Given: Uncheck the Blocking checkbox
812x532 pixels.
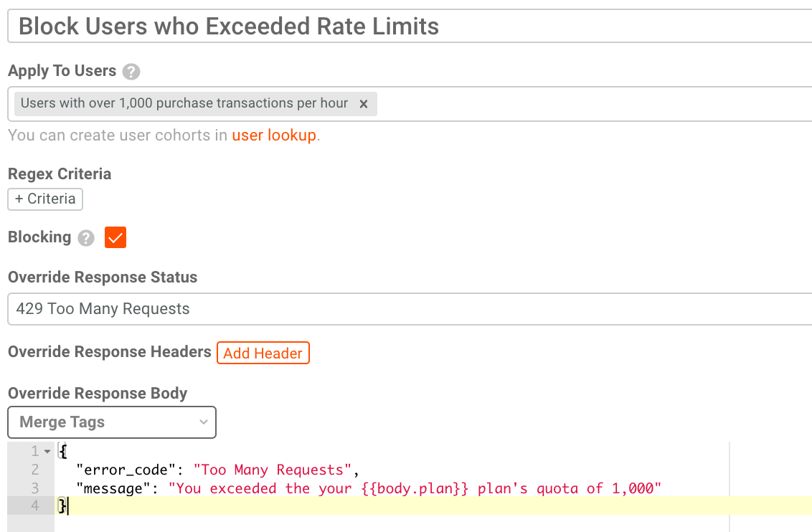Looking at the screenshot, I should pyautogui.click(x=115, y=237).
